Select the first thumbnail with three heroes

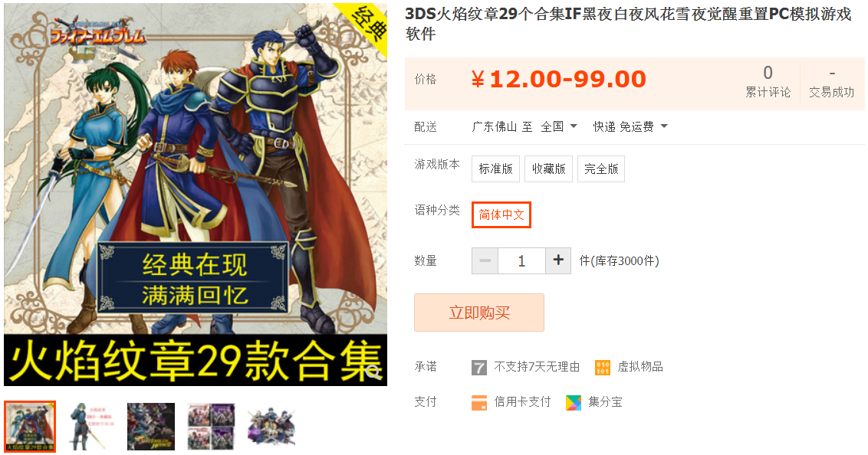tap(30, 426)
